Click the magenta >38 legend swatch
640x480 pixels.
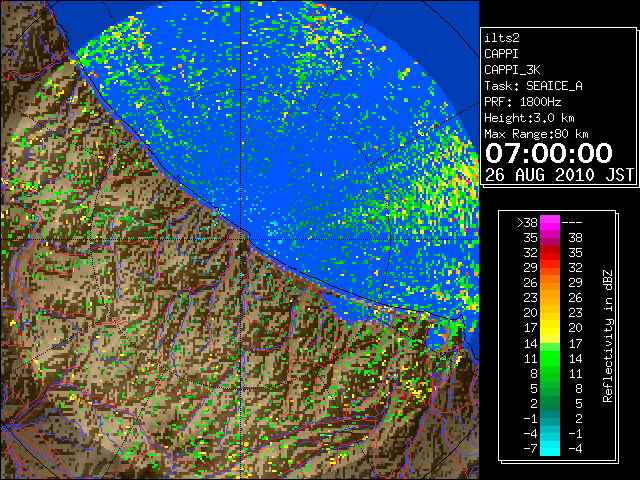pos(550,222)
